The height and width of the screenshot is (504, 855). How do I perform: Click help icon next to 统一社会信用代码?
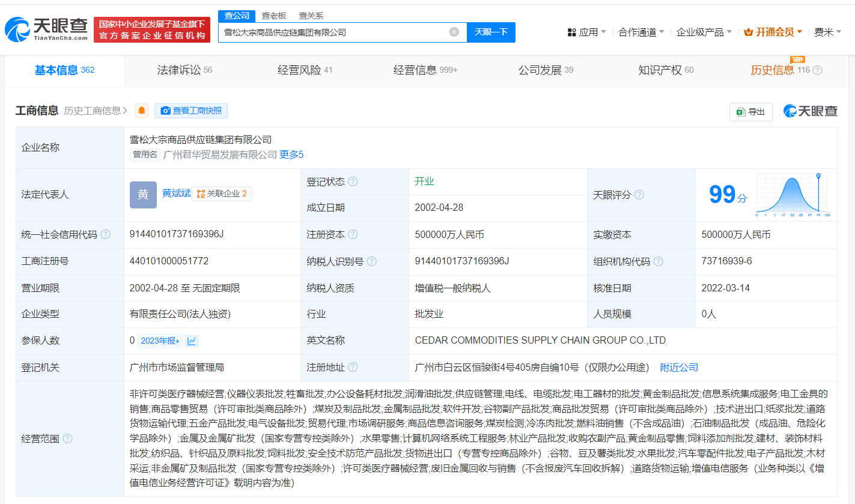tap(106, 235)
